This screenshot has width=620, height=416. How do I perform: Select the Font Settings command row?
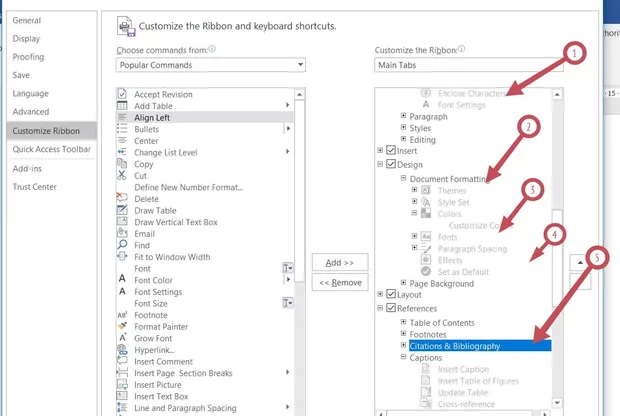205,292
